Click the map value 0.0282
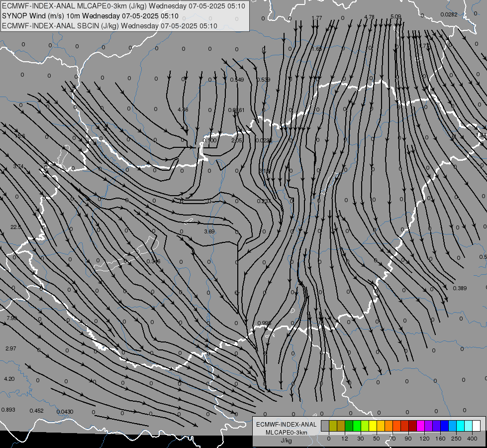The height and width of the screenshot is (448, 487). click(x=449, y=14)
